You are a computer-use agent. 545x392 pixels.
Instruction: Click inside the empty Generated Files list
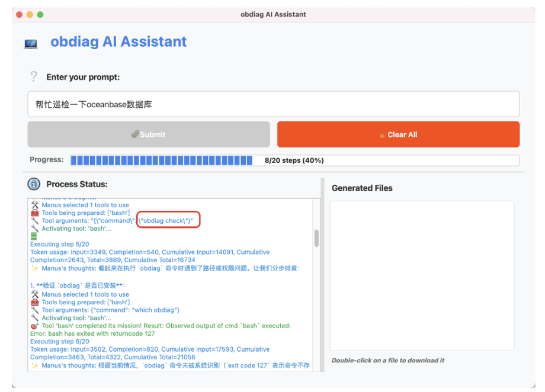(422, 275)
